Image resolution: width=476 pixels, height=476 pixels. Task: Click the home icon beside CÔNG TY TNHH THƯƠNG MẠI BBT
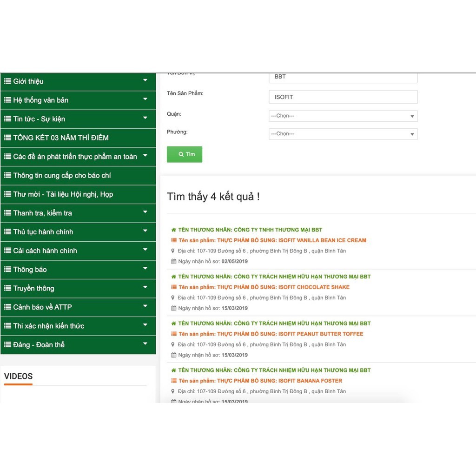click(x=174, y=230)
